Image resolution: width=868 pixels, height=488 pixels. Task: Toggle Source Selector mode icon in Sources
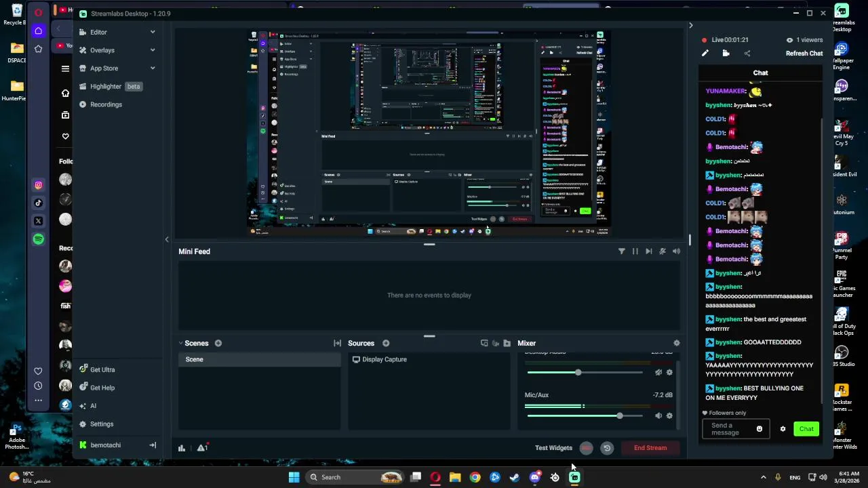pos(484,343)
